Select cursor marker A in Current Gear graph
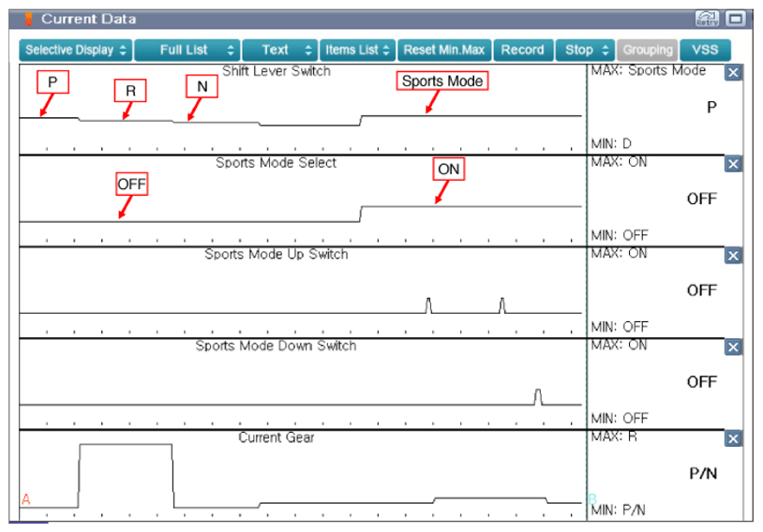763x532 pixels. tap(26, 499)
